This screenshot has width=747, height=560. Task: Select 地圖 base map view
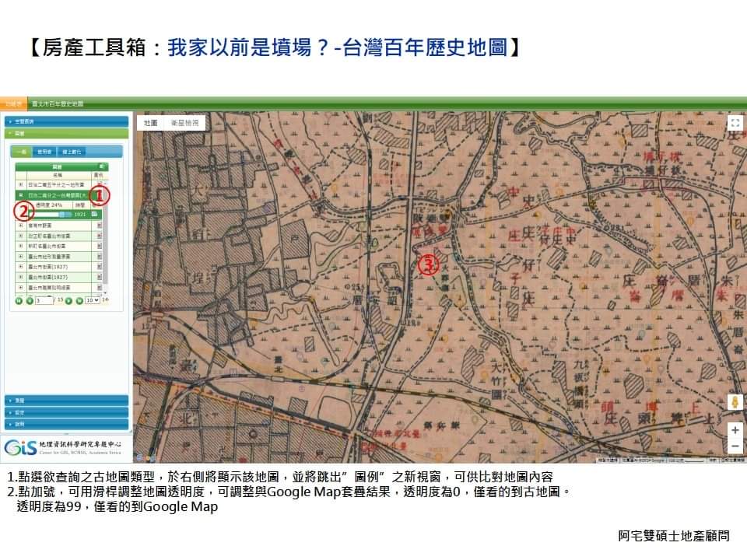[150, 123]
